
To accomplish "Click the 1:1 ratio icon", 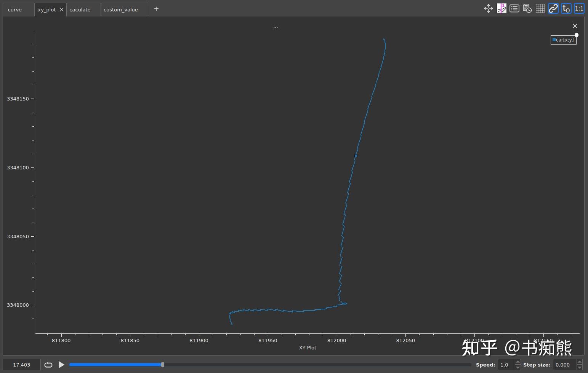I will coord(579,8).
